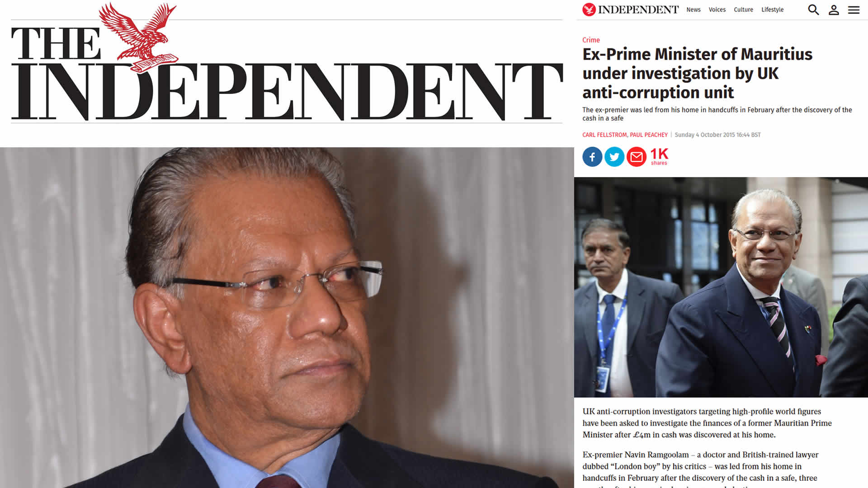Open the user account icon

click(x=834, y=9)
